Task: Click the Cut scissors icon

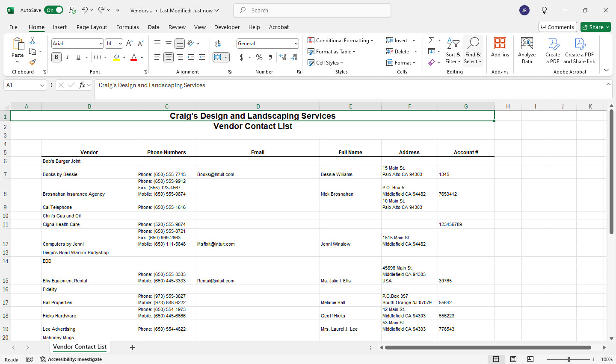Action: pos(33,41)
